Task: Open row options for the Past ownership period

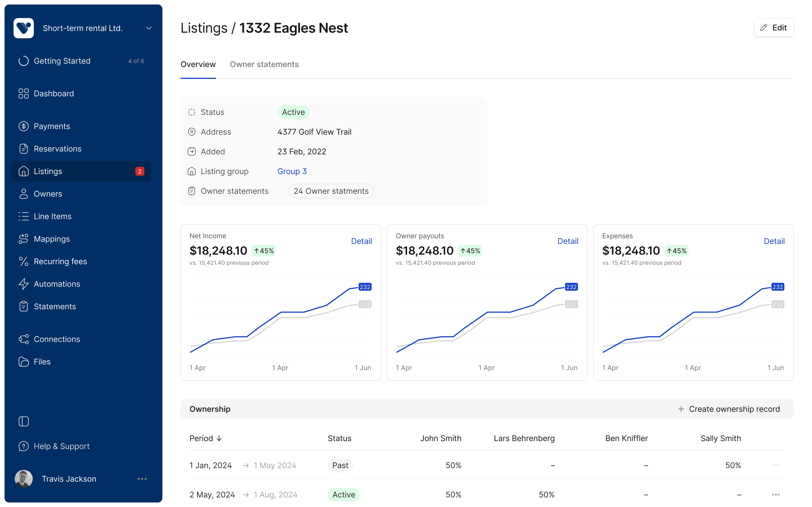Action: point(775,465)
